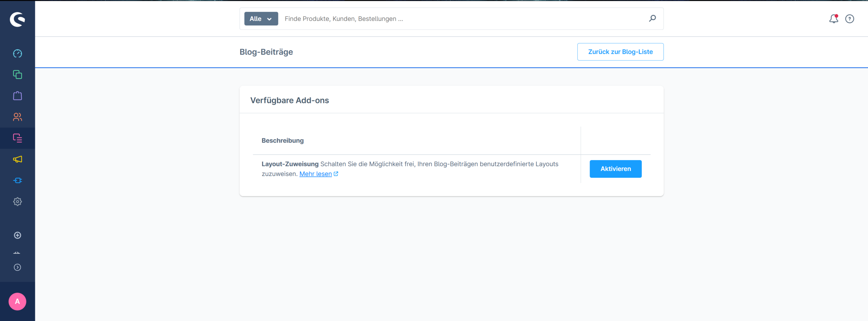Expand the sidebar with the arrow circle icon

pos(17,267)
